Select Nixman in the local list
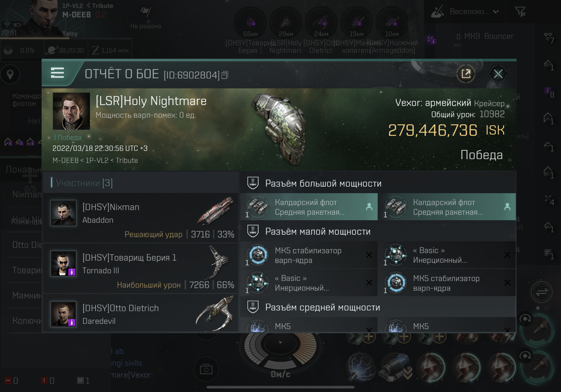The height and width of the screenshot is (392, 561). [x=26, y=195]
